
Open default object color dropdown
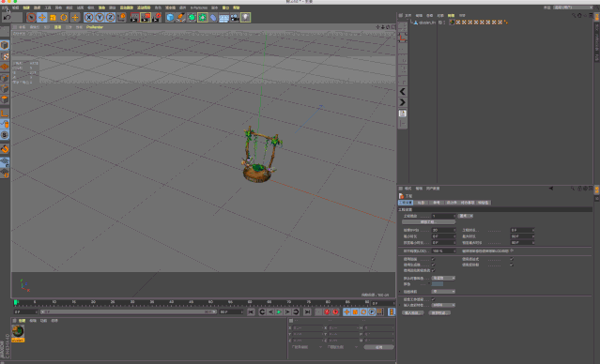[443, 278]
